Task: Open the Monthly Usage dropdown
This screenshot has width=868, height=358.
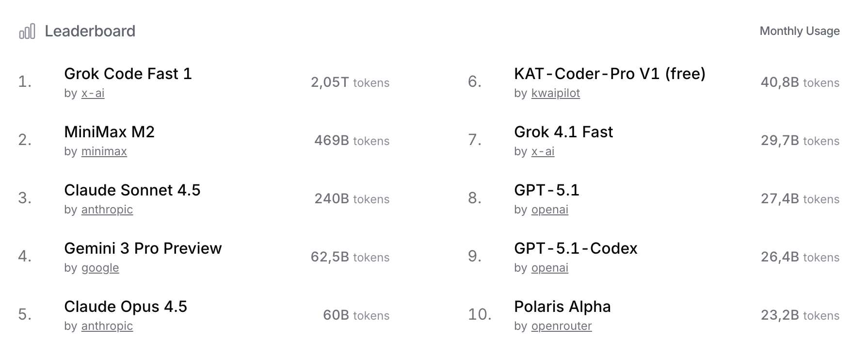Action: (x=799, y=31)
